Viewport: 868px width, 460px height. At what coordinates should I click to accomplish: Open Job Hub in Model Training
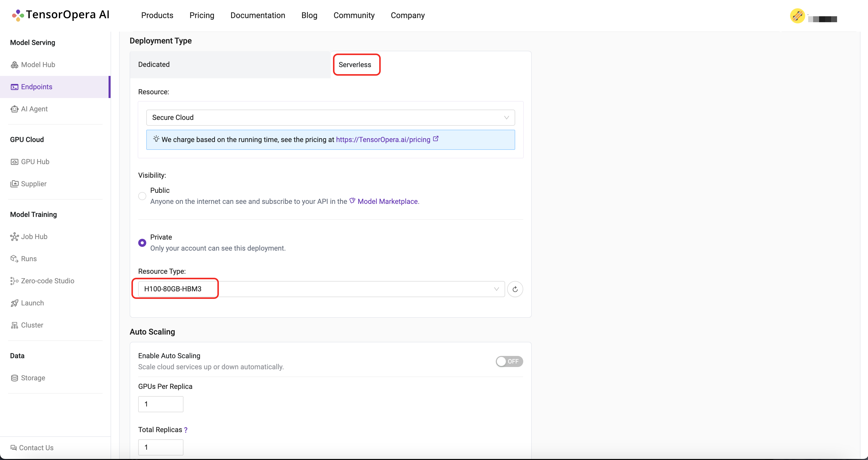[34, 236]
